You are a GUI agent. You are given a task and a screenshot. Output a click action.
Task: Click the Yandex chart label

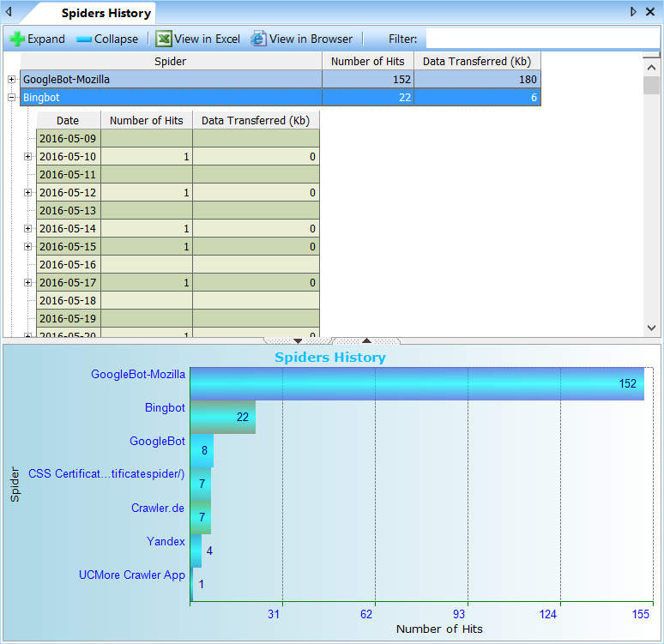click(166, 542)
